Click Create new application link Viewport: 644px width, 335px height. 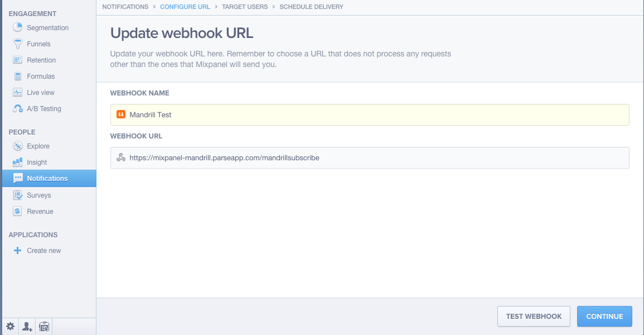tap(44, 250)
